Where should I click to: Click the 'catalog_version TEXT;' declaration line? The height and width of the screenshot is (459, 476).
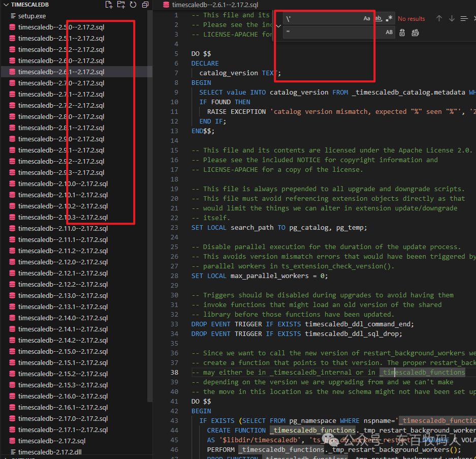(240, 73)
